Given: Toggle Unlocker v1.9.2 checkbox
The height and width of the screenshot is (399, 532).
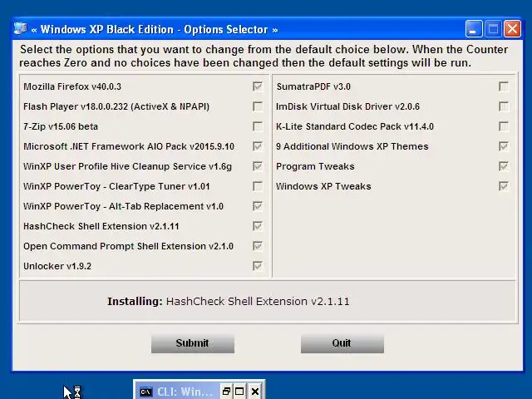Looking at the screenshot, I should click(258, 266).
